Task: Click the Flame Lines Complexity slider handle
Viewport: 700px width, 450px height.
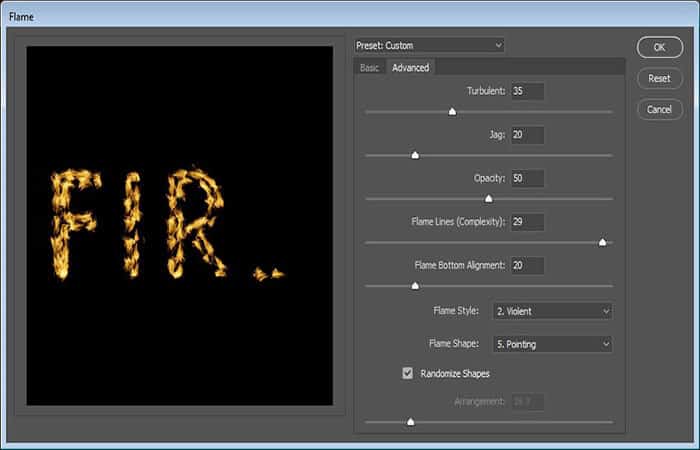Action: 603,242
